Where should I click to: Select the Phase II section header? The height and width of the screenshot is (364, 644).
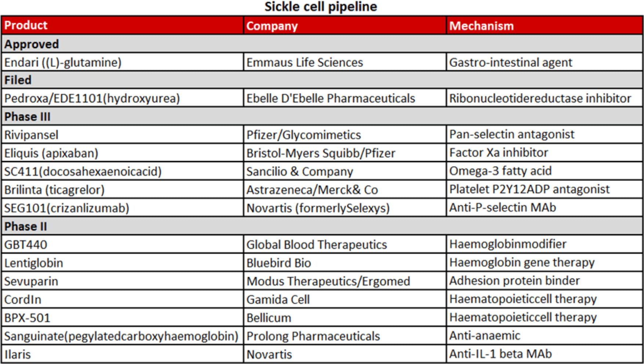[x=322, y=226]
